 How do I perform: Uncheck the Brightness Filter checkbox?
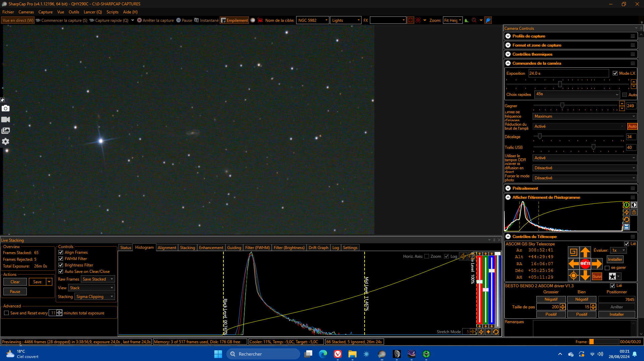[x=61, y=265]
